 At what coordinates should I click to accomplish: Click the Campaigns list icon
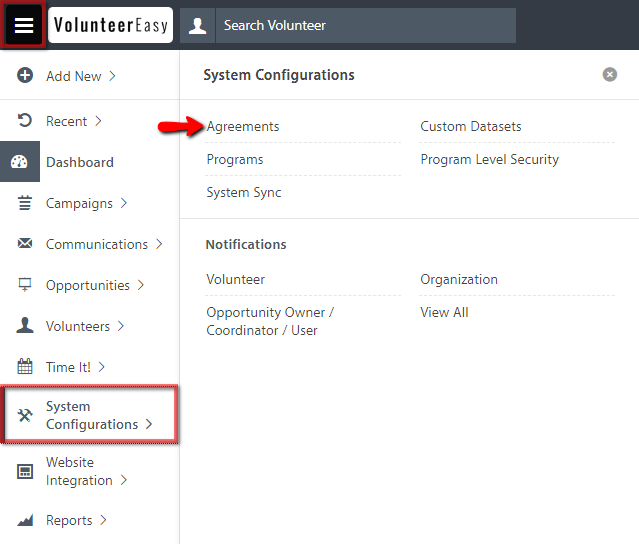(x=25, y=203)
